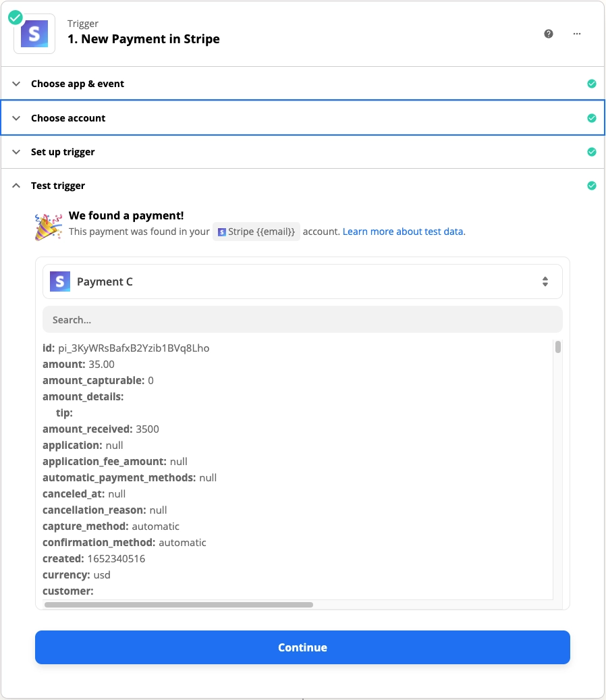Click green checkmark beside Set up trigger
This screenshot has width=606, height=700.
pyautogui.click(x=592, y=153)
